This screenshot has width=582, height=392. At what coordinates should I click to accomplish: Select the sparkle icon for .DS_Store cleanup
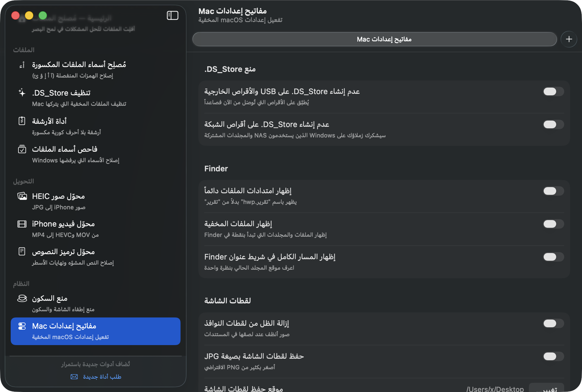point(22,93)
